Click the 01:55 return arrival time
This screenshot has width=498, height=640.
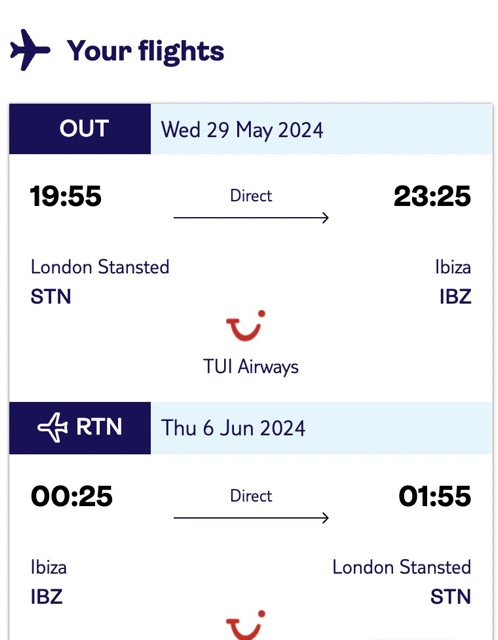[435, 496]
